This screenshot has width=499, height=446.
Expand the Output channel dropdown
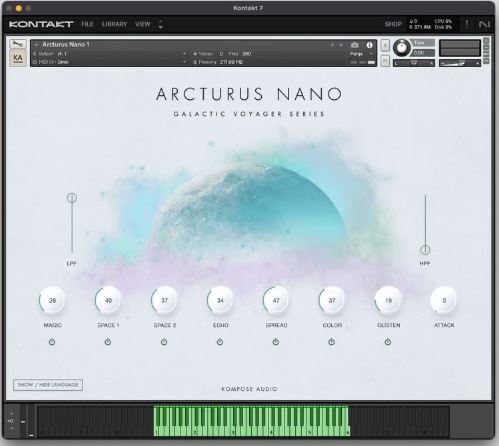tap(184, 54)
